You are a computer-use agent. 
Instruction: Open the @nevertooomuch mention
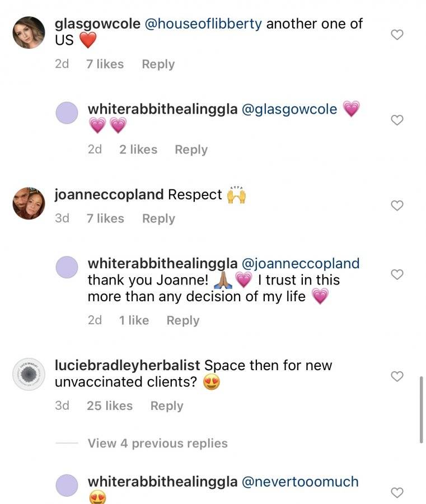point(300,482)
